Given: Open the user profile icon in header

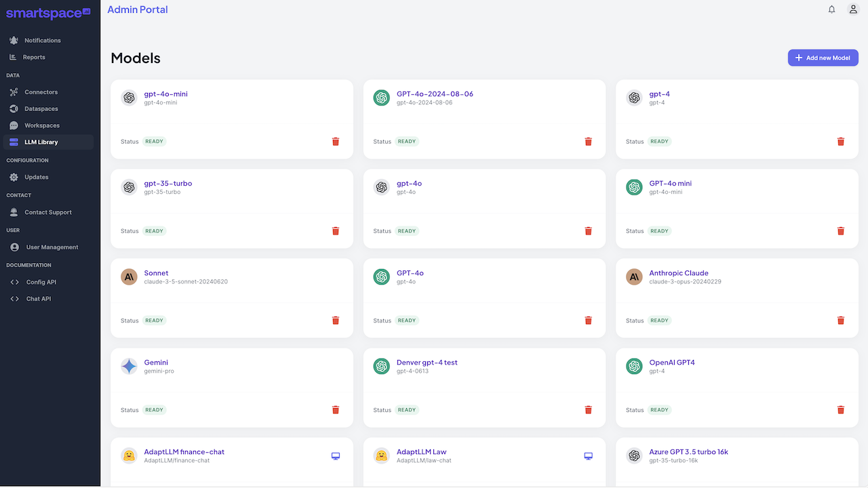Looking at the screenshot, I should tap(854, 9).
